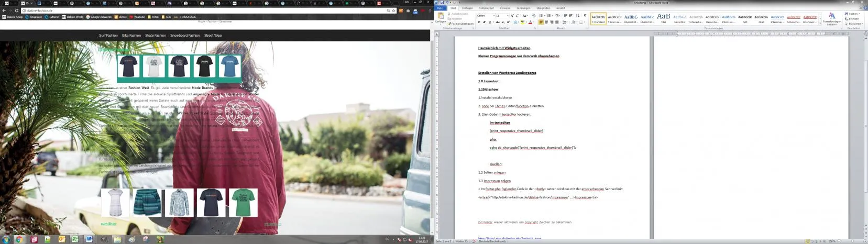Image resolution: width=868 pixels, height=244 pixels.
Task: Open Formatvorlagen ändern in Word
Action: (831, 19)
